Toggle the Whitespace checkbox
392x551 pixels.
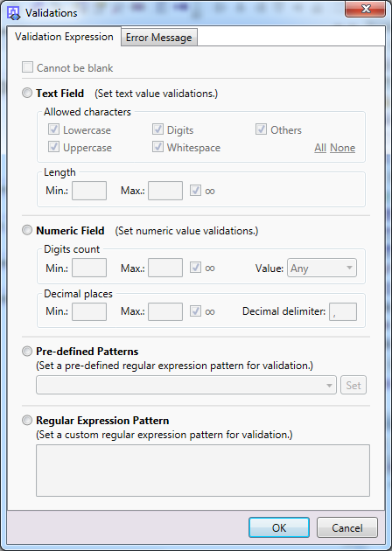click(x=157, y=147)
